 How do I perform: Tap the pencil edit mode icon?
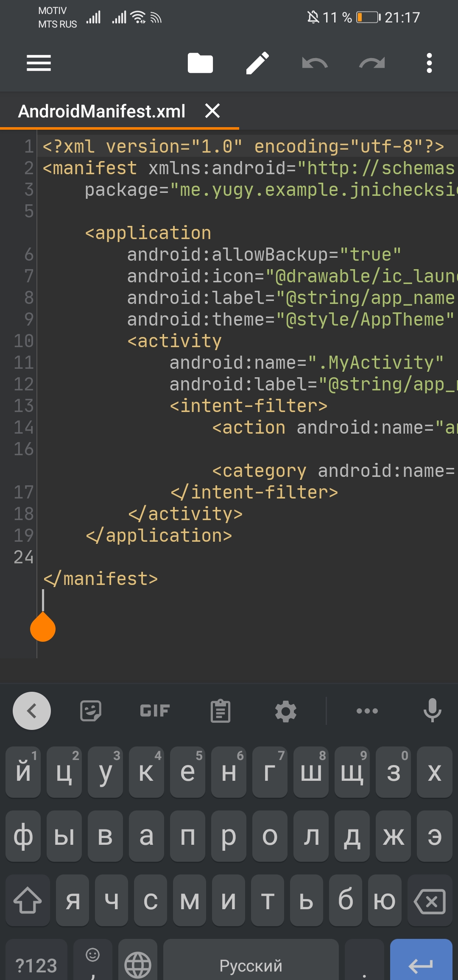pyautogui.click(x=257, y=63)
